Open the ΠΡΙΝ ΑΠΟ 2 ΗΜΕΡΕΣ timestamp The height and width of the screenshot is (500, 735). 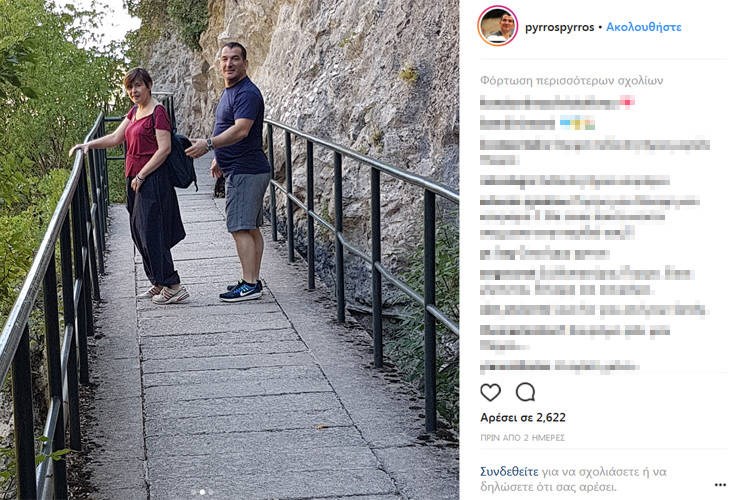click(522, 438)
